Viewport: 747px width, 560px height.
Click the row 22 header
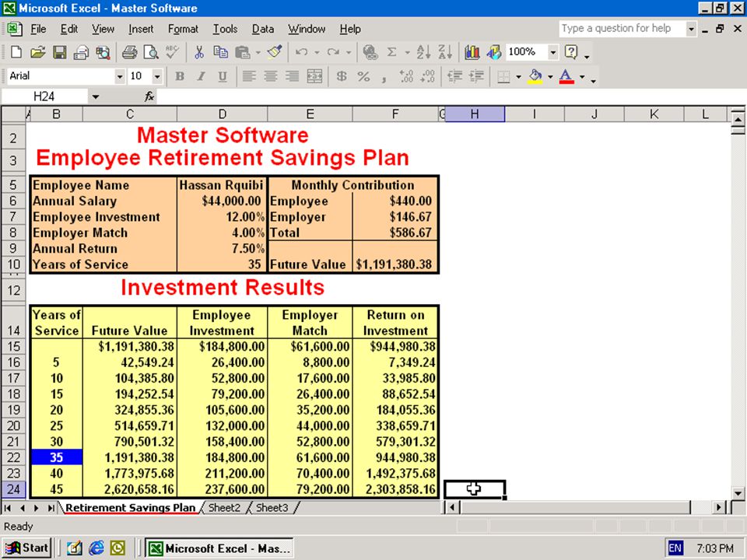pyautogui.click(x=13, y=457)
